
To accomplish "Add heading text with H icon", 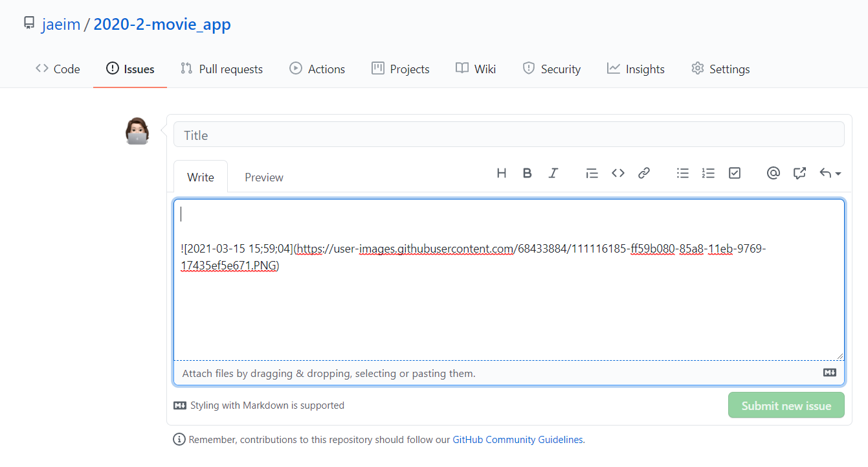I will point(501,173).
